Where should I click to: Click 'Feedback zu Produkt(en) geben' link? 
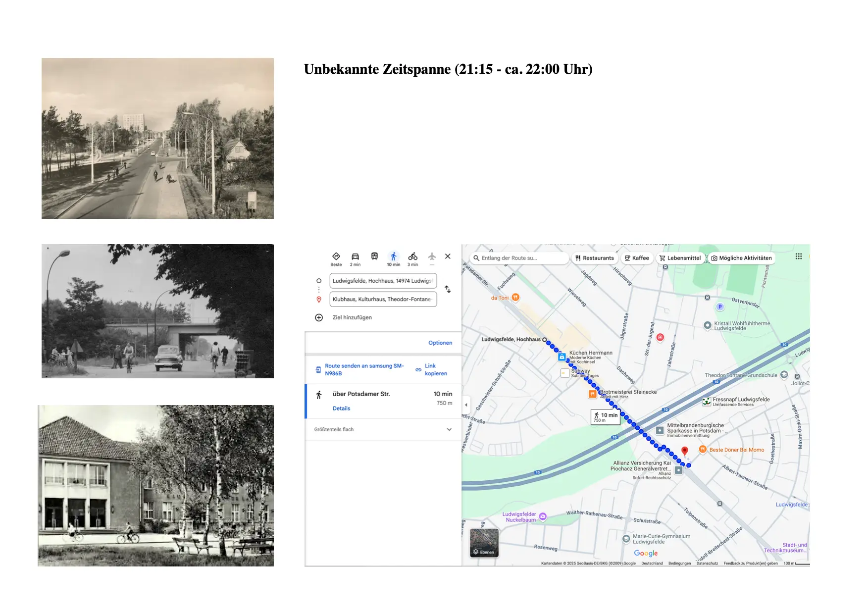pos(751,563)
